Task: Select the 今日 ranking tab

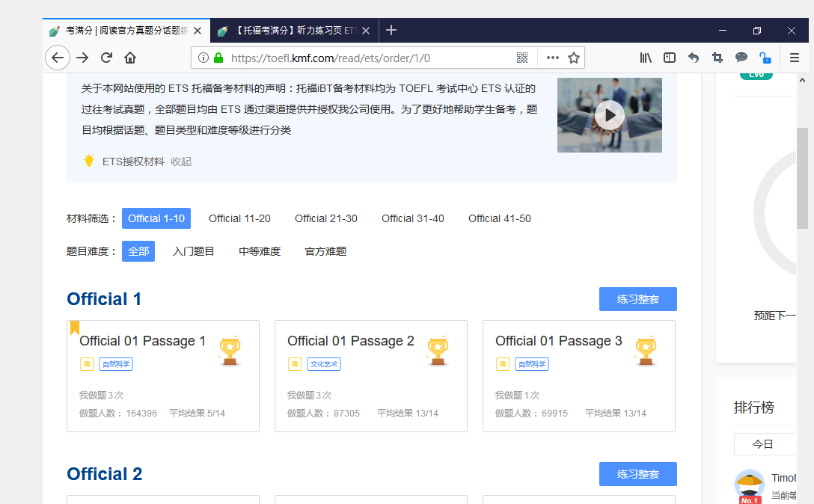Action: pyautogui.click(x=763, y=444)
